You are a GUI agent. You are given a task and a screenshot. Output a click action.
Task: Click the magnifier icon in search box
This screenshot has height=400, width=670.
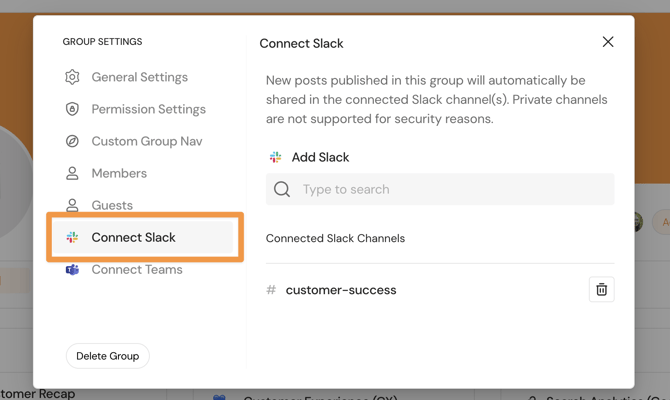click(282, 189)
